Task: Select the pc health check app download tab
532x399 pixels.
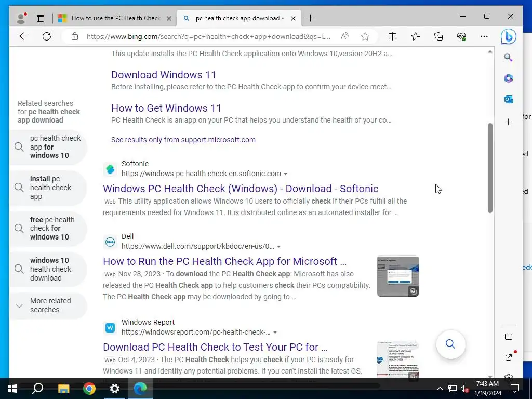Action: 238,18
